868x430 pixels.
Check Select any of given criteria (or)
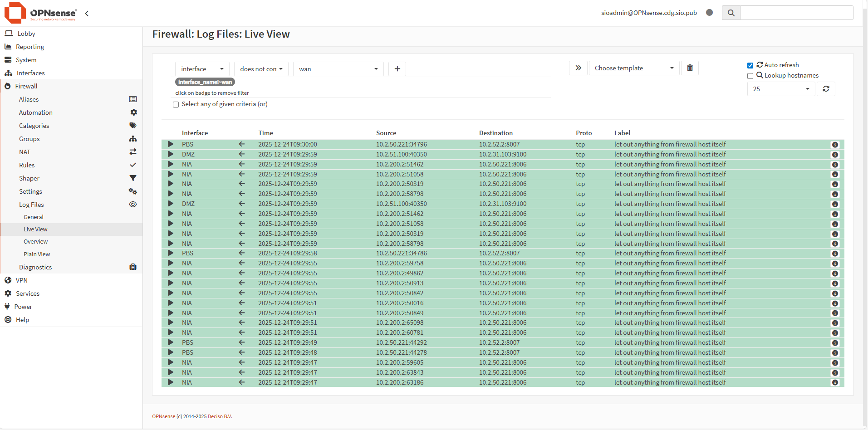176,104
